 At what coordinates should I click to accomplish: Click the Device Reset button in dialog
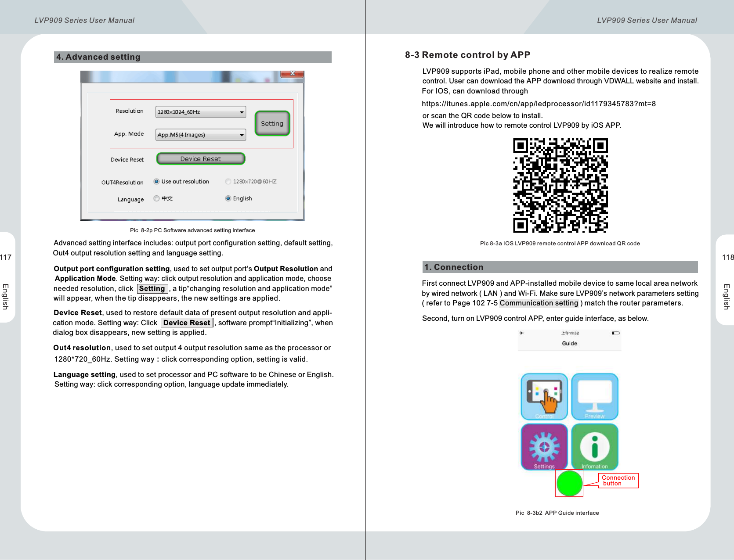[201, 159]
